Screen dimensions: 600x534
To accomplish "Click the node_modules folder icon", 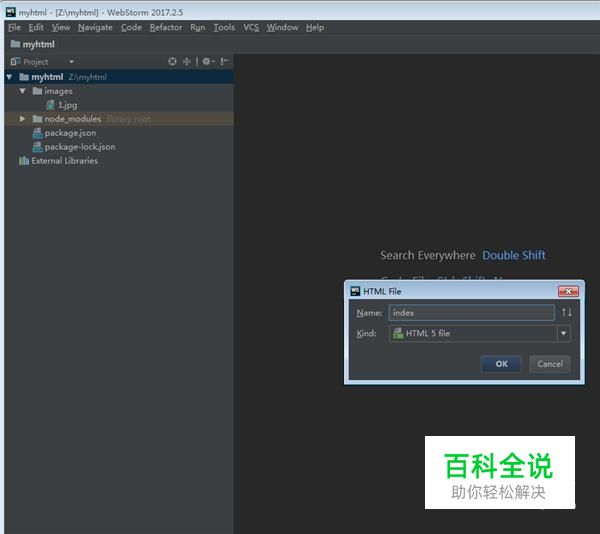I will coord(37,119).
